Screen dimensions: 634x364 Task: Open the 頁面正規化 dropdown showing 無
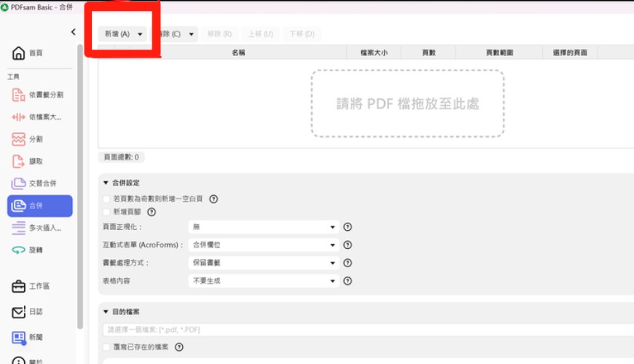click(264, 227)
